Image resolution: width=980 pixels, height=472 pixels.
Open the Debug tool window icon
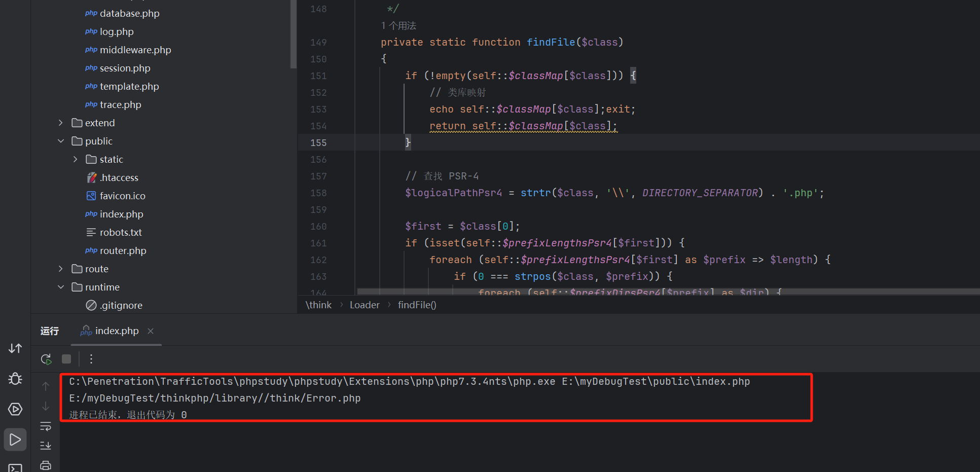tap(15, 379)
